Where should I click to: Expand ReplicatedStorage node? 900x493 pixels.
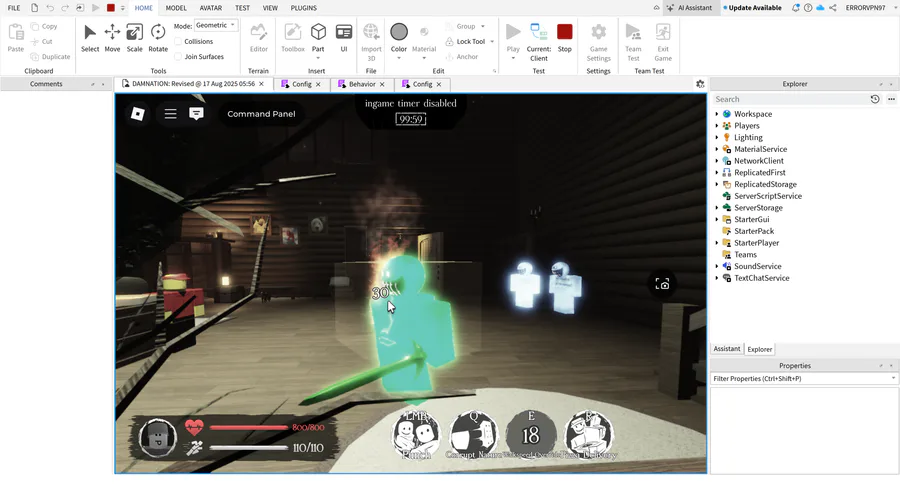(x=716, y=184)
